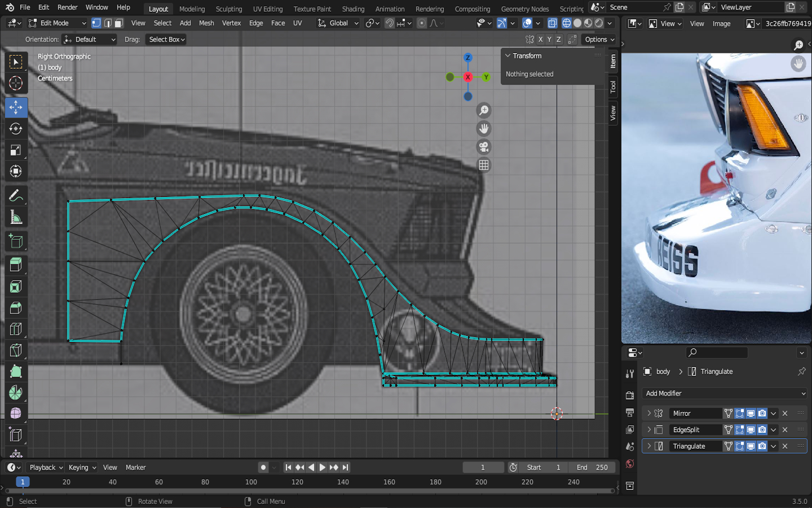
Task: Toggle EdgeSplit modifier render visibility
Action: coord(762,430)
